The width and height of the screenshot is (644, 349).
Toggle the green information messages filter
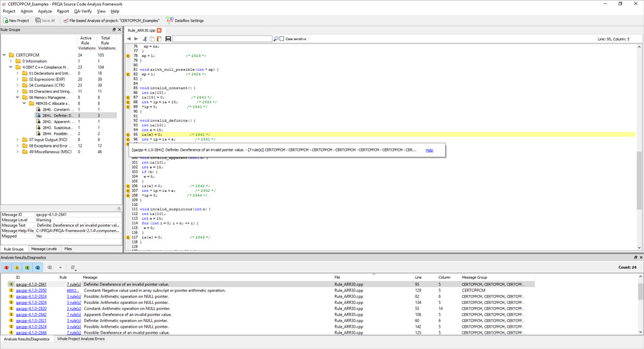27,267
